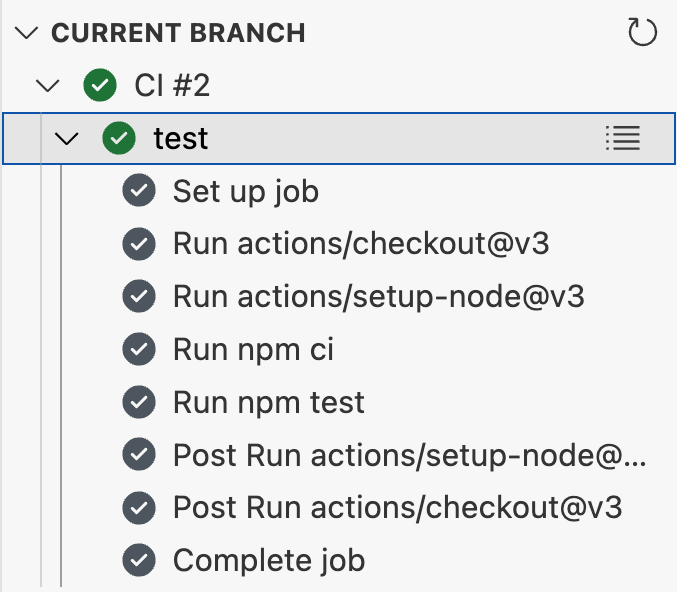Click status icon beside Run npm test
This screenshot has width=678, height=592.
tap(138, 403)
